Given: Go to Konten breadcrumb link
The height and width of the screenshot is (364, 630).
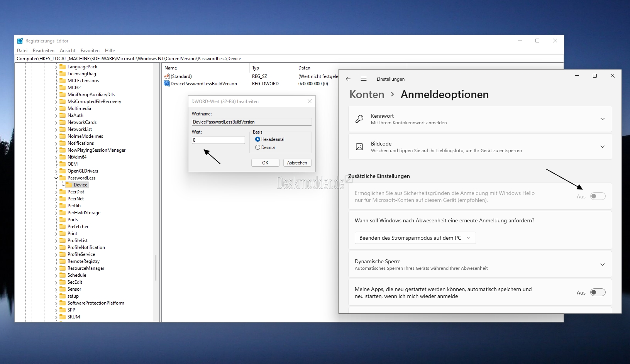Looking at the screenshot, I should point(367,94).
